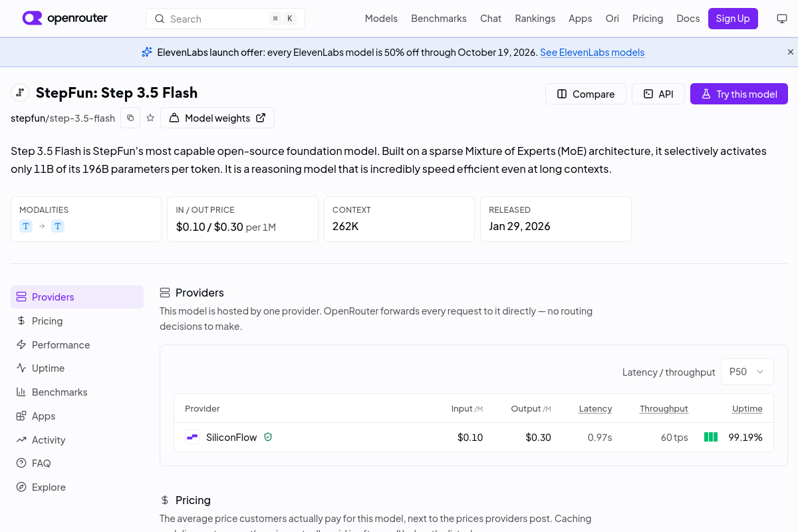
Task: Open the Uptime sidebar section
Action: [x=77, y=368]
